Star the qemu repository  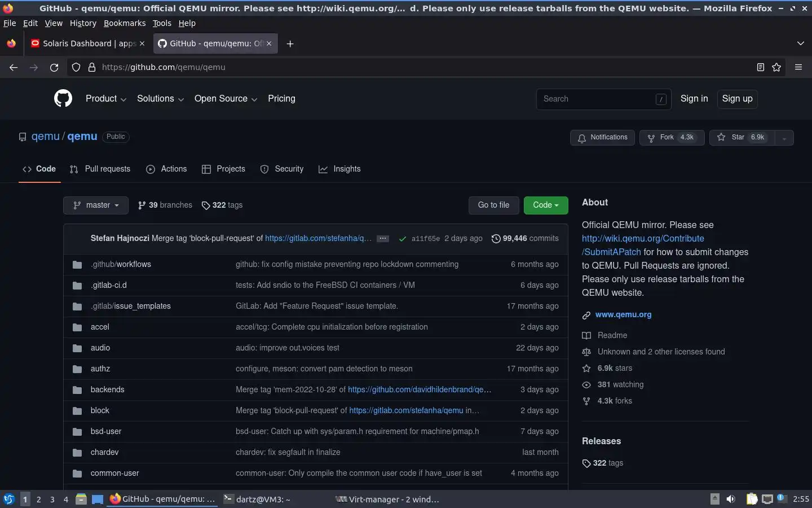pyautogui.click(x=742, y=137)
